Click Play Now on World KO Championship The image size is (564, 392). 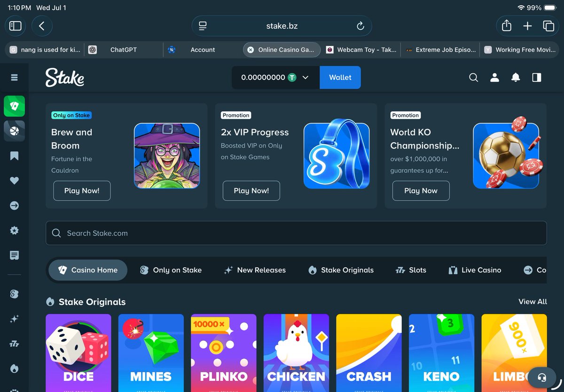tap(421, 190)
